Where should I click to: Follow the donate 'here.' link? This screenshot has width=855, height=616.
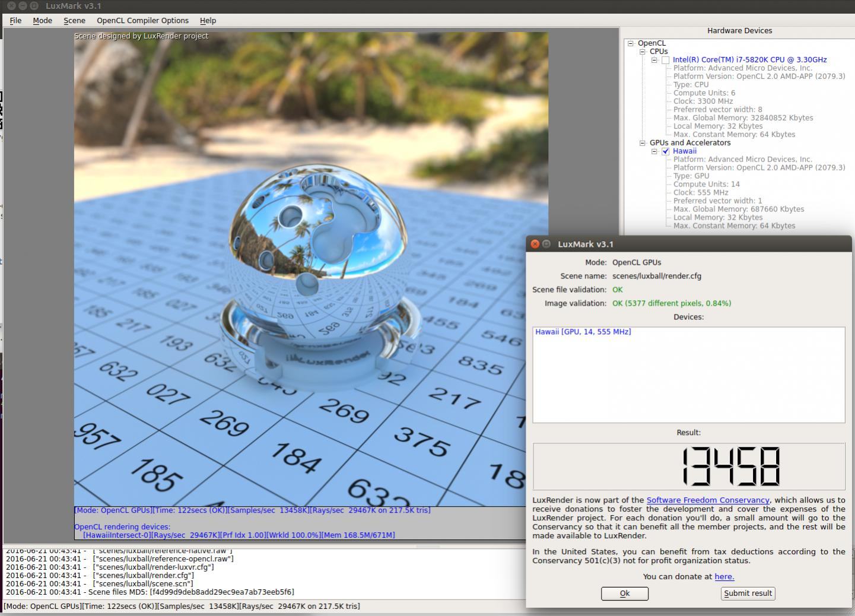click(x=724, y=576)
